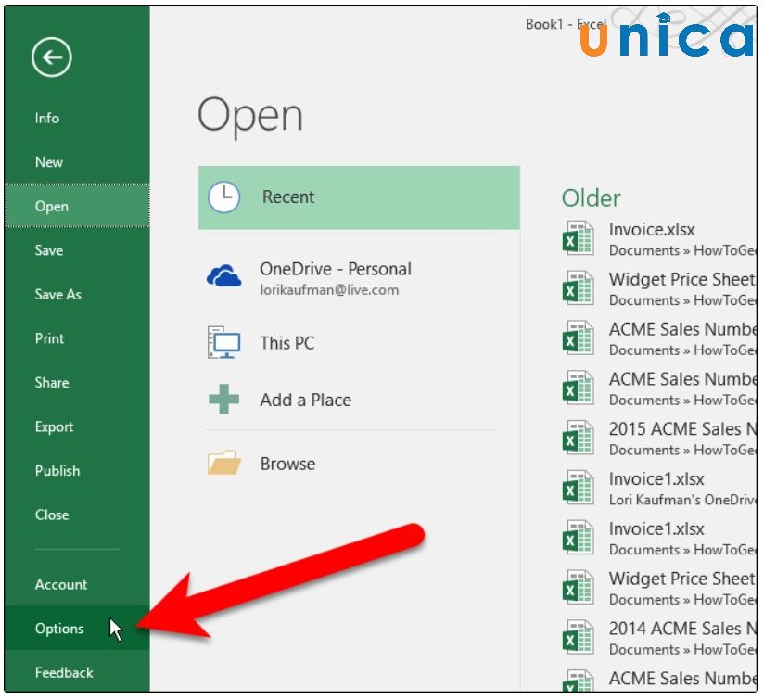This screenshot has width=764, height=700.
Task: Choose Close to close the workbook
Action: 77,515
